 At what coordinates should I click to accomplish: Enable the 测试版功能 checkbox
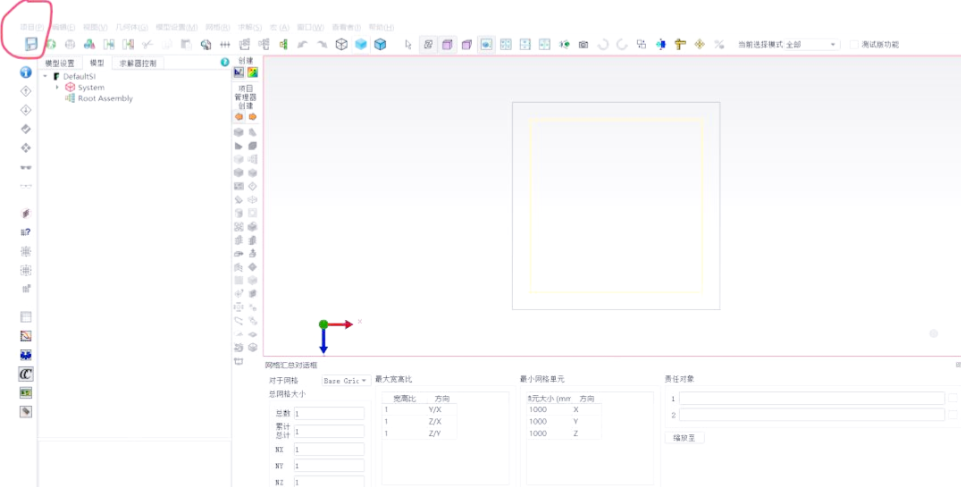pyautogui.click(x=854, y=44)
